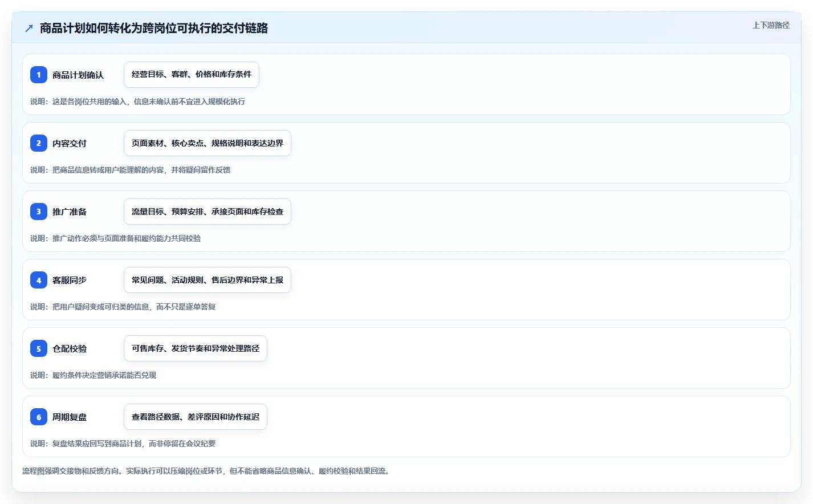Select the 内容交付 step heading
The image size is (813, 504).
(70, 143)
